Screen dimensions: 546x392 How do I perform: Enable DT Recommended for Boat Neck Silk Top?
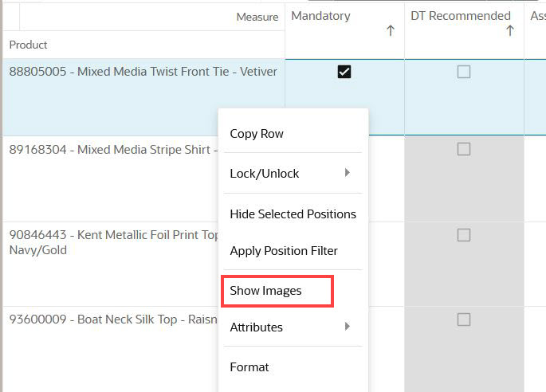click(463, 319)
